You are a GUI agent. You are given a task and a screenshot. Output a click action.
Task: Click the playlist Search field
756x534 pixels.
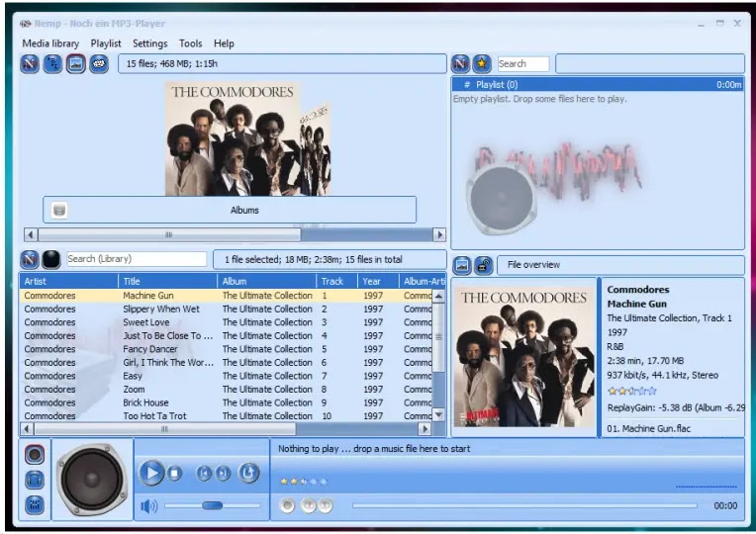[523, 63]
